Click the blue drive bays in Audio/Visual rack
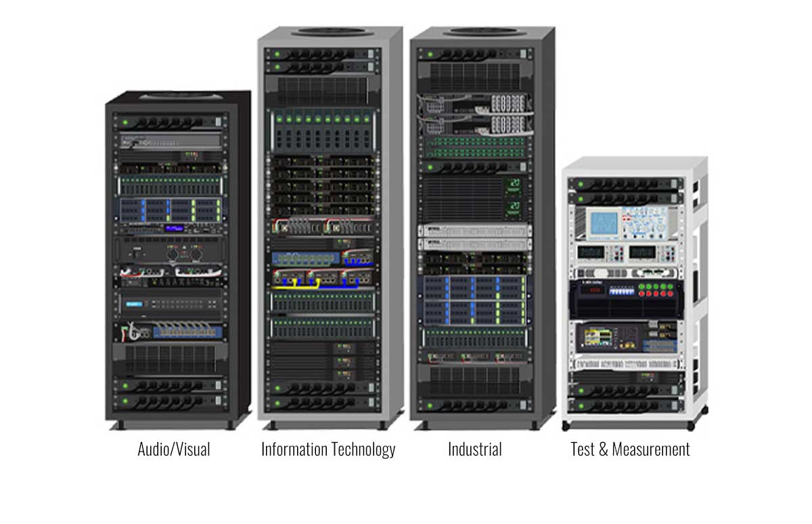 click(x=170, y=210)
